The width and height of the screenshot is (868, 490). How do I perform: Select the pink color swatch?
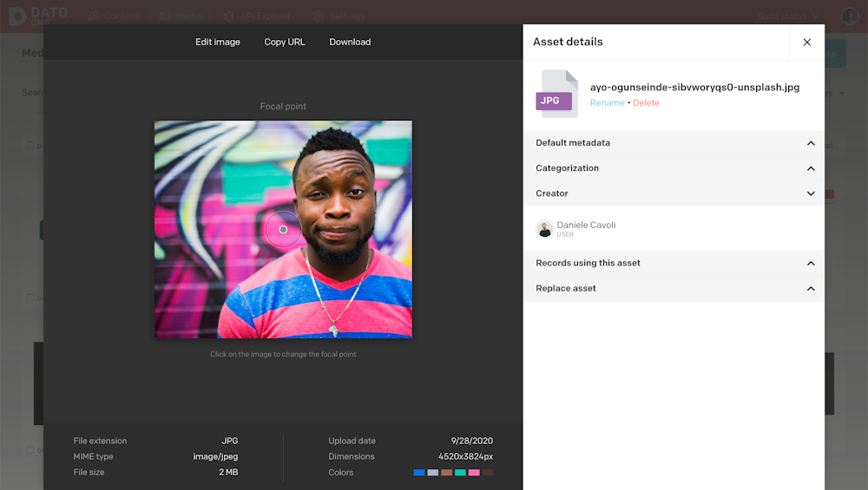474,473
